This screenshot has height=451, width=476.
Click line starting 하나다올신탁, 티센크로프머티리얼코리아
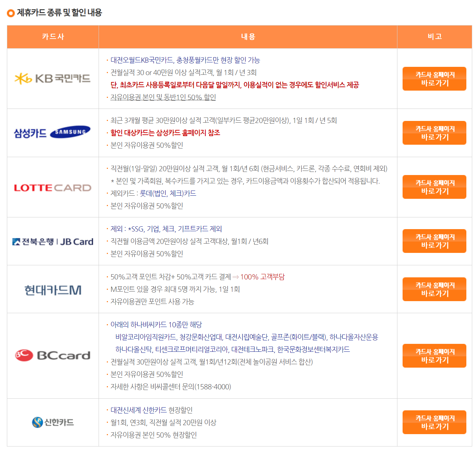click(233, 349)
